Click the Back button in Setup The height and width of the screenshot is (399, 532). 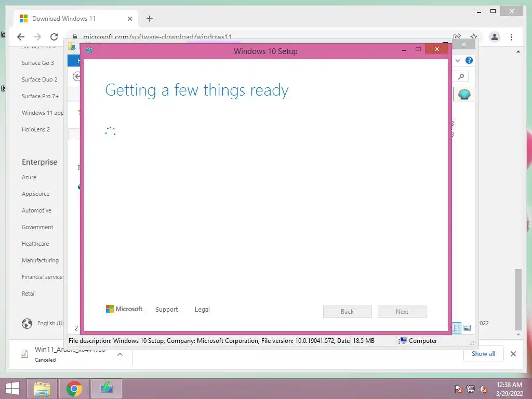click(x=348, y=312)
